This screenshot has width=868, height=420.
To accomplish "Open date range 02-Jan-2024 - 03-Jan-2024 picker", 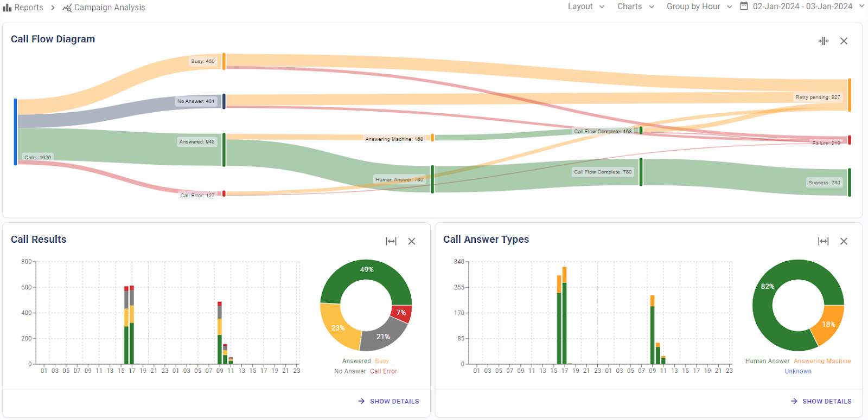I will click(802, 7).
